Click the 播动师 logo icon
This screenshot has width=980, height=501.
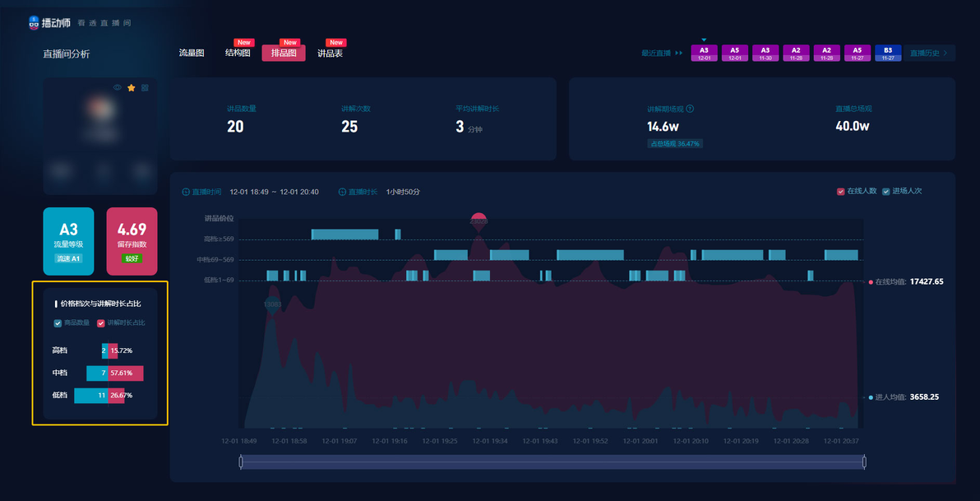[x=34, y=23]
